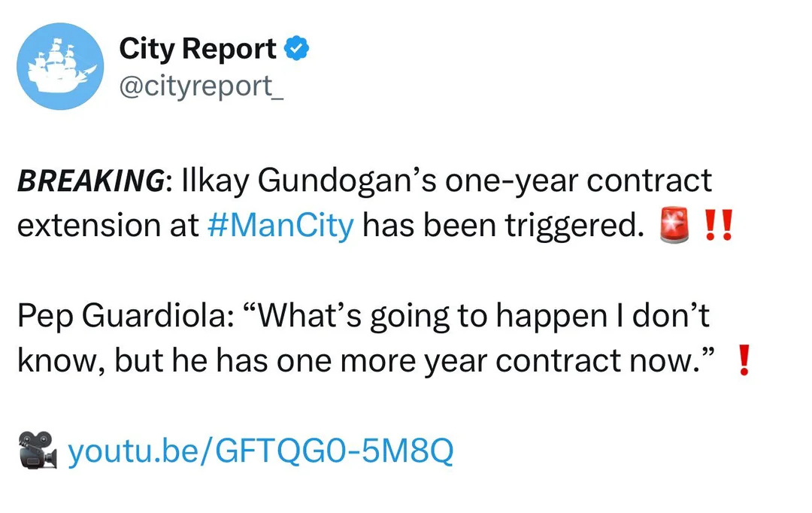Click 'know, but he has' text
The width and height of the screenshot is (812, 513).
pyautogui.click(x=143, y=360)
